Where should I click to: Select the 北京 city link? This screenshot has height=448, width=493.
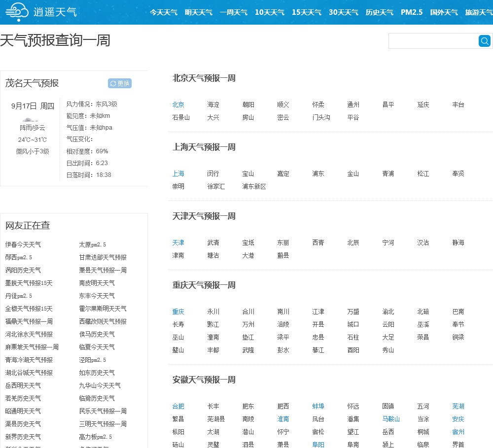178,104
